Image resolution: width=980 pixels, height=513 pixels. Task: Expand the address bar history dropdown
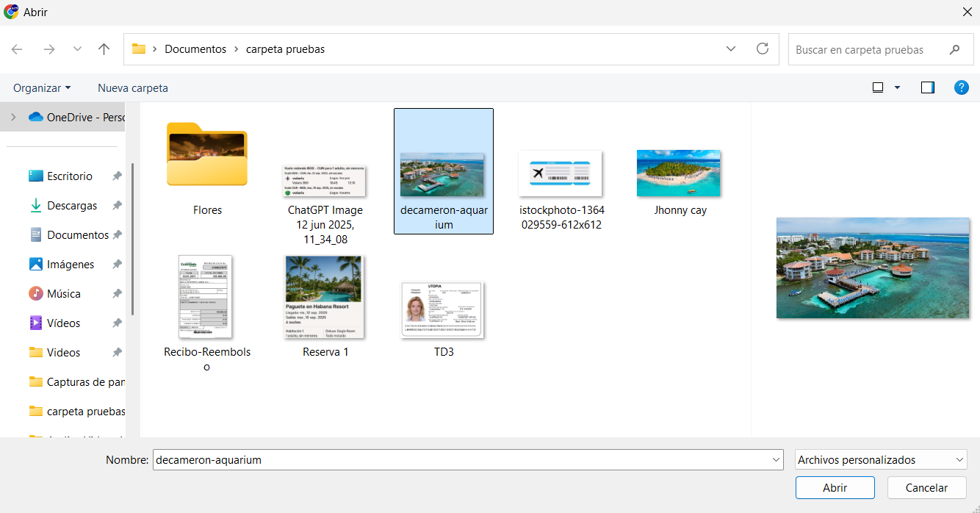click(x=731, y=49)
